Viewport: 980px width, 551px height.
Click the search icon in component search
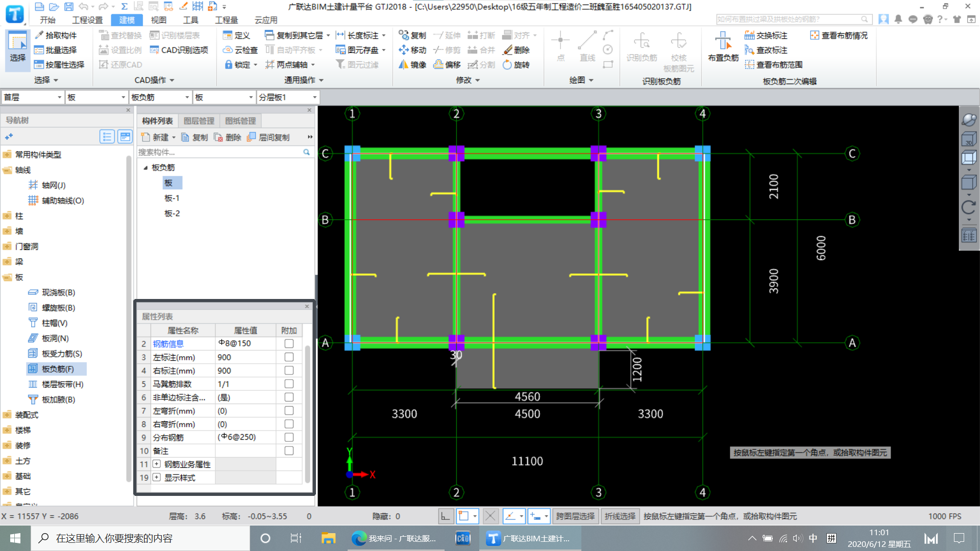[x=306, y=152]
